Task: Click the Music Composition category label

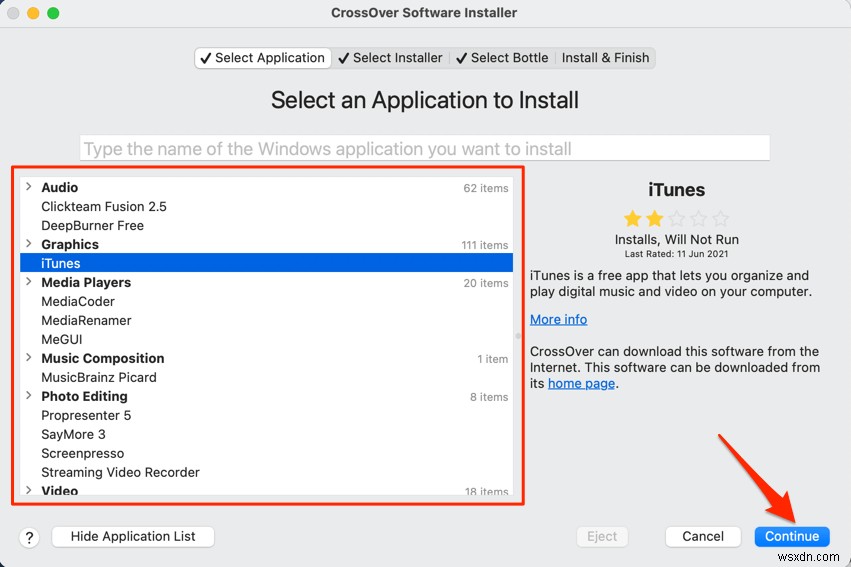Action: 103,358
